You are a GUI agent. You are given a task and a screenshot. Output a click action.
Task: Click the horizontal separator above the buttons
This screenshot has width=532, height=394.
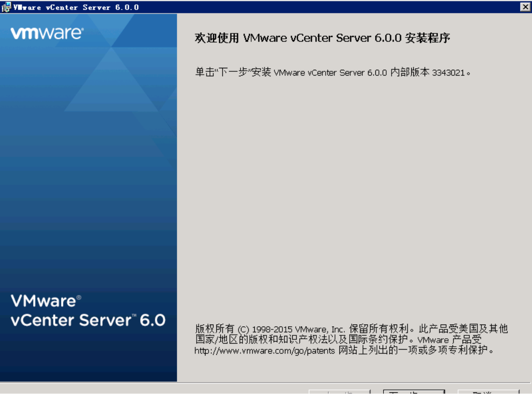click(266, 382)
